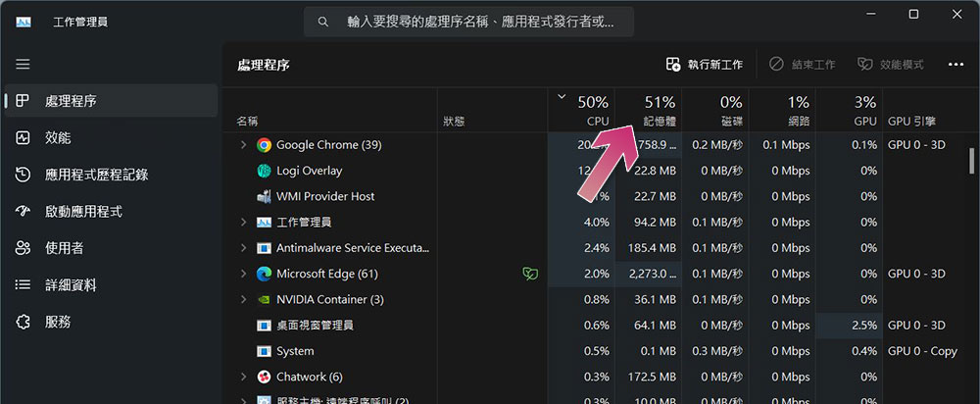
Task: Expand the Google Chrome (39) process group
Action: (x=244, y=145)
